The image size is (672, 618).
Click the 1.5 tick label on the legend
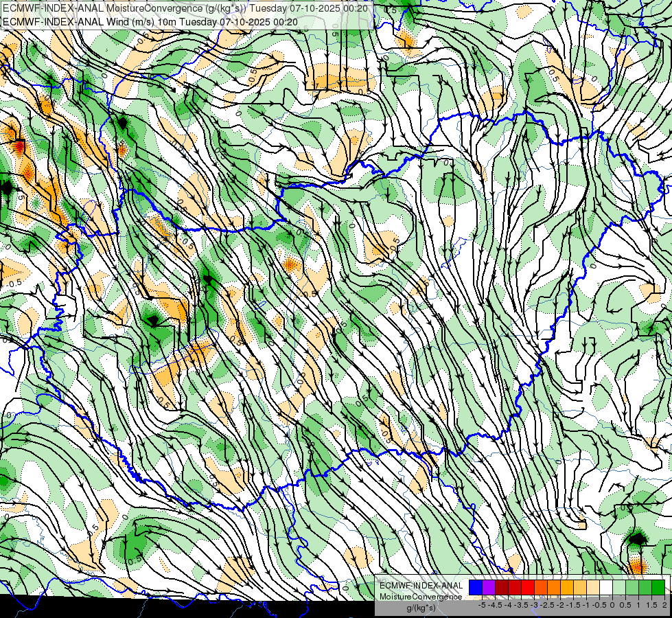coord(652,605)
